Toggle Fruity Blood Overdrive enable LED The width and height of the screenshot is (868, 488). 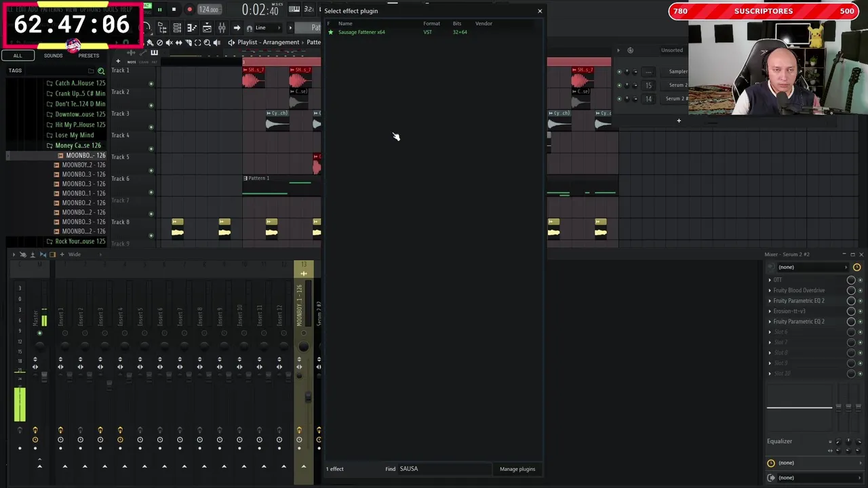(x=861, y=290)
